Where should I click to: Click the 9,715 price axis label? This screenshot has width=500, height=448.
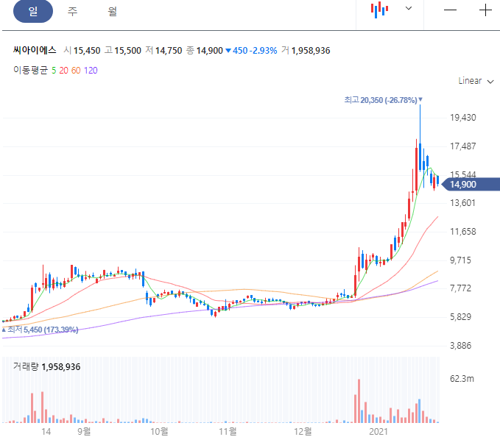[460, 260]
